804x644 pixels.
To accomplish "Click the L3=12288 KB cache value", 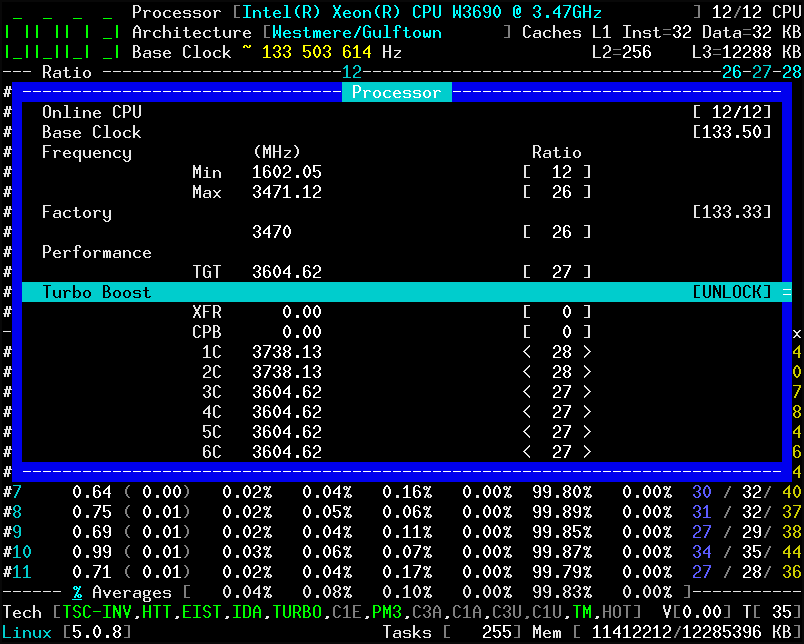I will 747,52.
